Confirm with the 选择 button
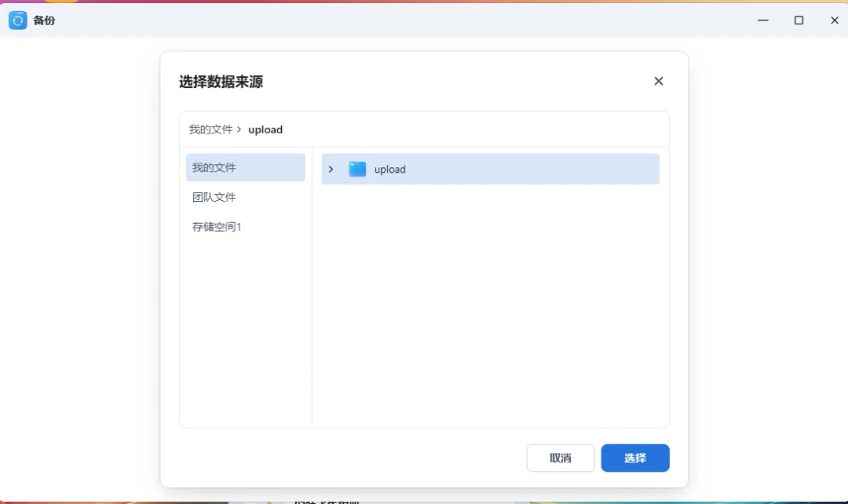 (x=635, y=458)
